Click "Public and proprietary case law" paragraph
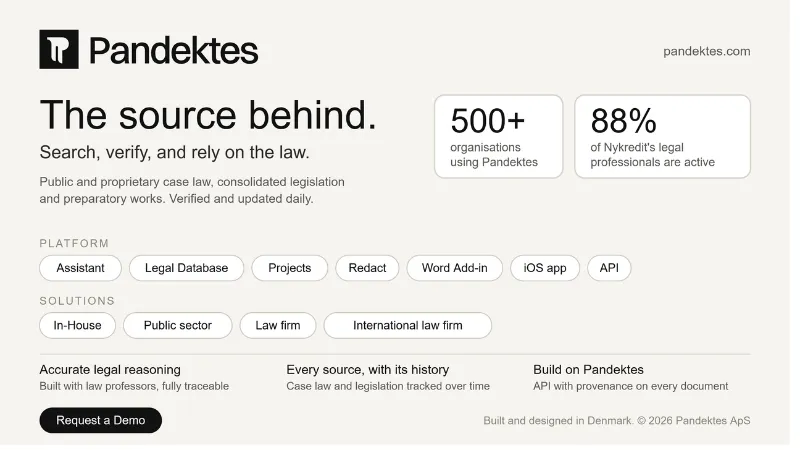Image resolution: width=800 pixels, height=450 pixels. pyautogui.click(x=192, y=190)
